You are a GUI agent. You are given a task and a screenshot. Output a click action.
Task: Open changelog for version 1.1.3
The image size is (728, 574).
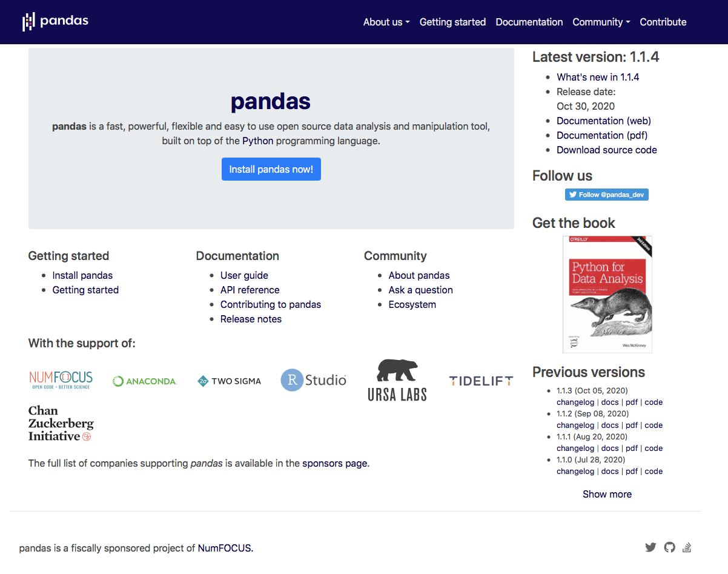[x=575, y=402]
